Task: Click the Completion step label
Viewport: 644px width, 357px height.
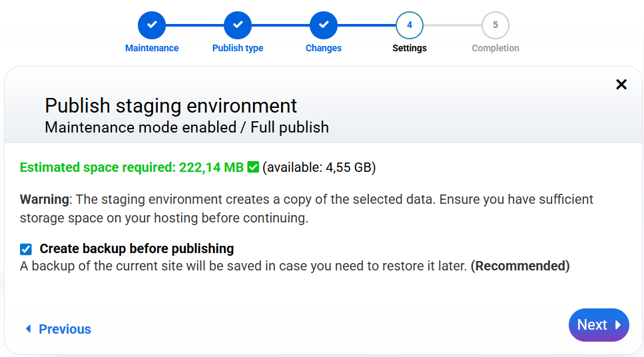Action: (495, 48)
